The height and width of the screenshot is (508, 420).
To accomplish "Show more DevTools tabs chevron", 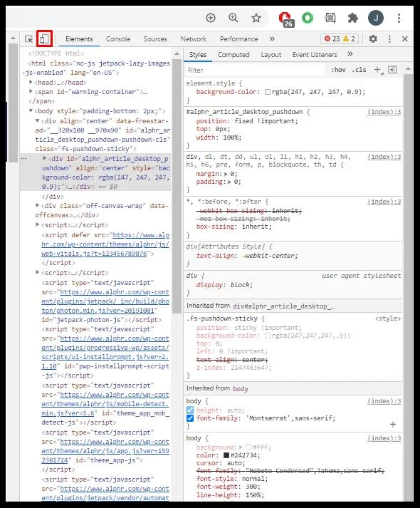I will pyautogui.click(x=272, y=39).
